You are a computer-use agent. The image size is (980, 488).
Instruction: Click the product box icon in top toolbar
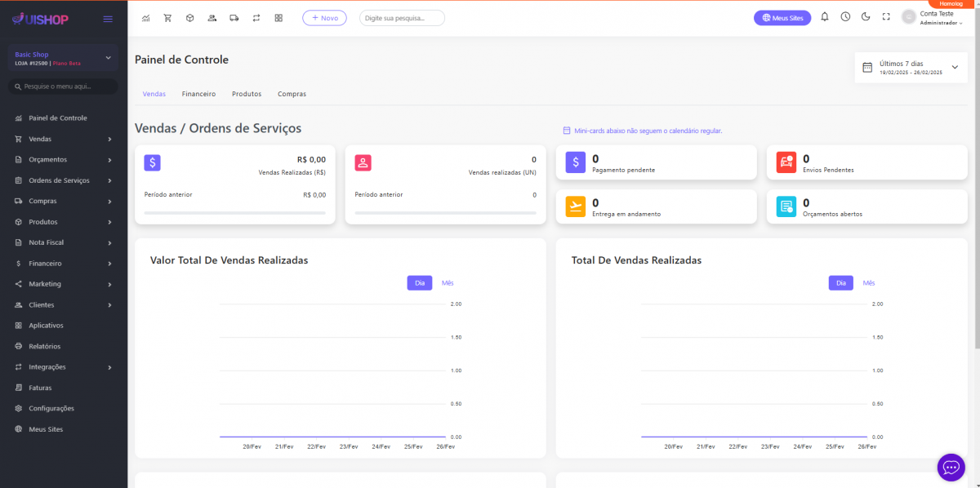tap(189, 18)
